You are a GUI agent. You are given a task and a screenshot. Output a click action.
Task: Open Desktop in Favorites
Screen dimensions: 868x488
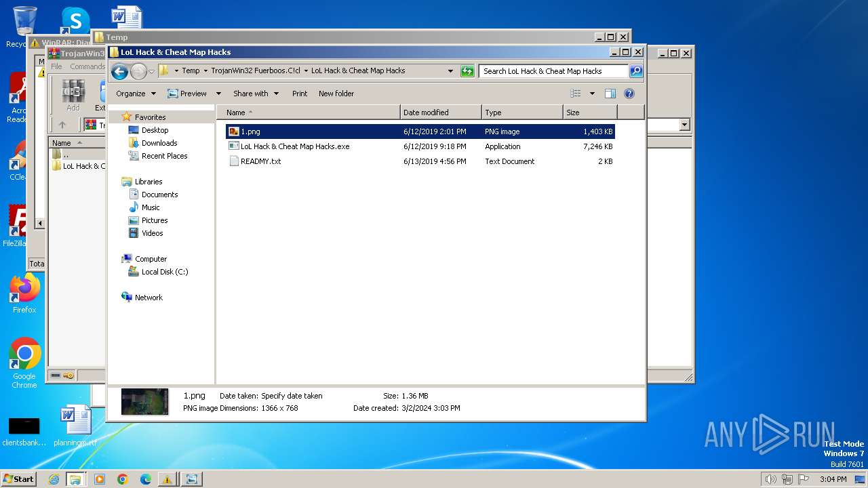point(155,130)
